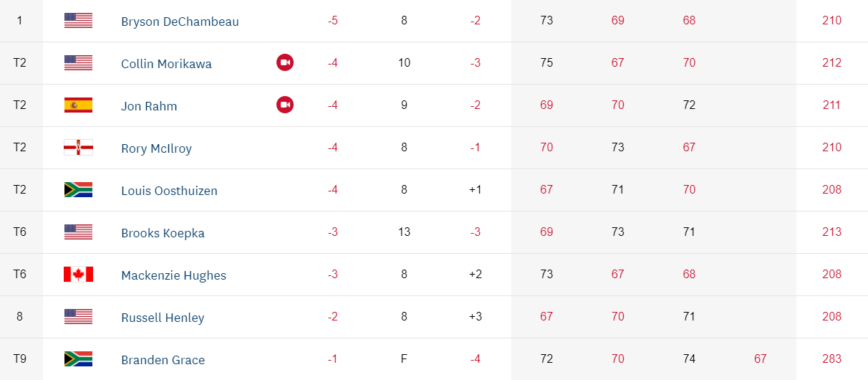Open Louis Oosthuizen's profile link
Viewport: 868px width, 380px height.
pyautogui.click(x=169, y=191)
